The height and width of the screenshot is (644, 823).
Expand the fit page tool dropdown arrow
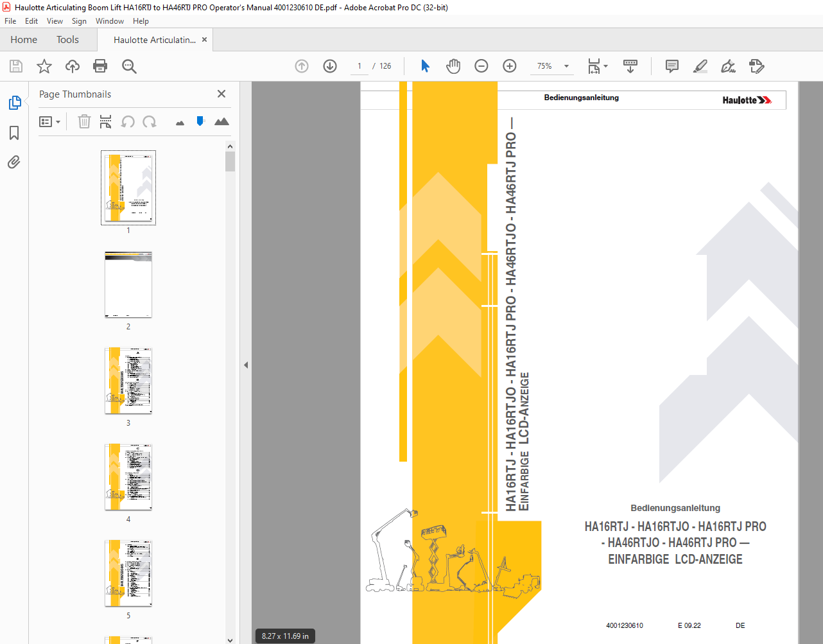605,66
